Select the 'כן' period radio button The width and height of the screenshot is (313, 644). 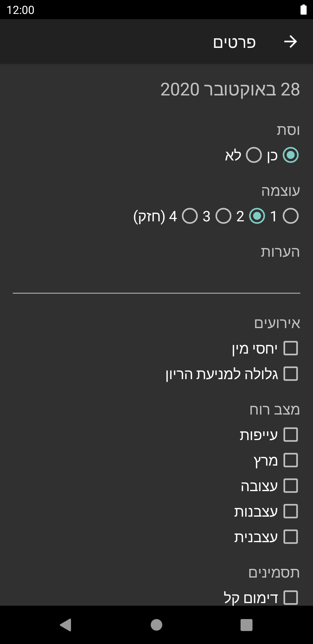(x=290, y=155)
